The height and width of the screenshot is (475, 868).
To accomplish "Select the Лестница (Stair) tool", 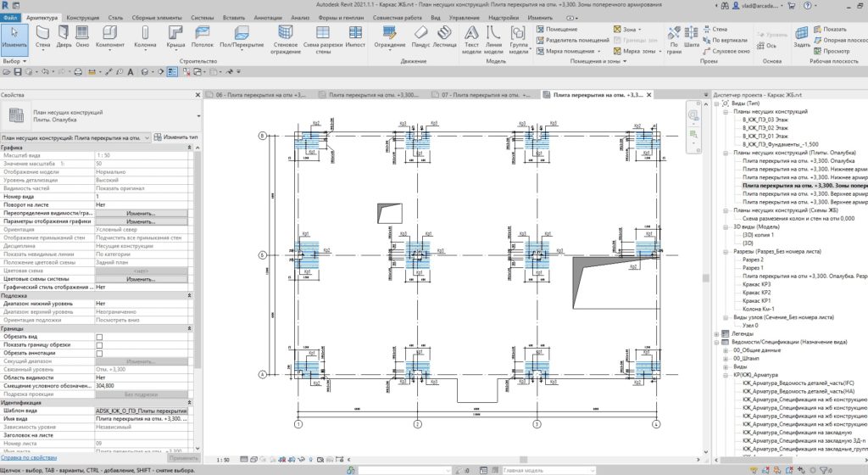I will point(444,35).
